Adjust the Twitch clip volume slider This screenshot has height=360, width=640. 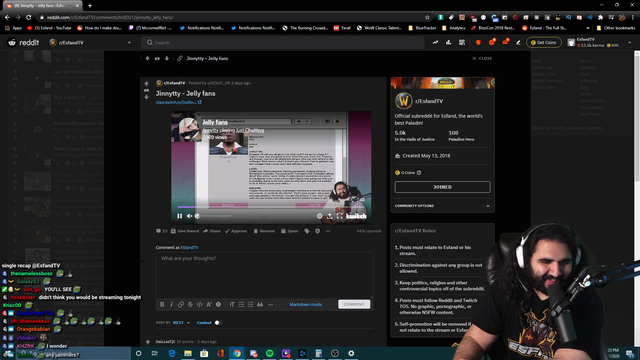pos(213,216)
